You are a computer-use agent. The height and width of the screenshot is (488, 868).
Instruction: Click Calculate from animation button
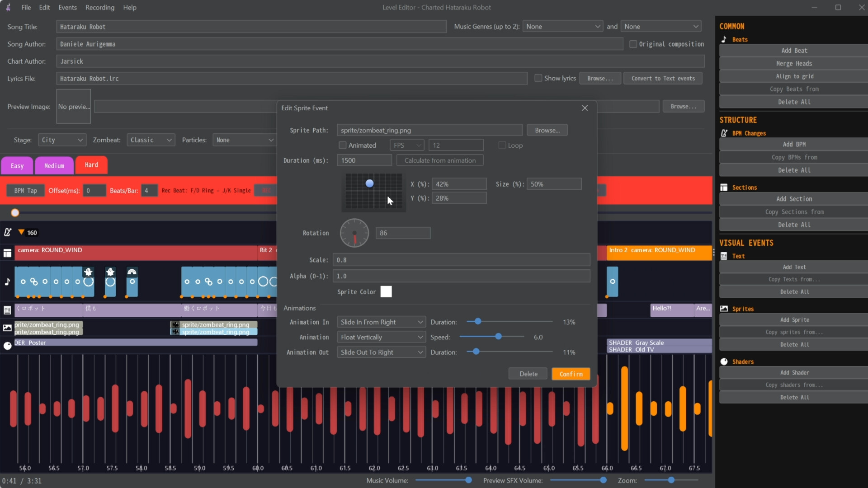click(x=440, y=160)
